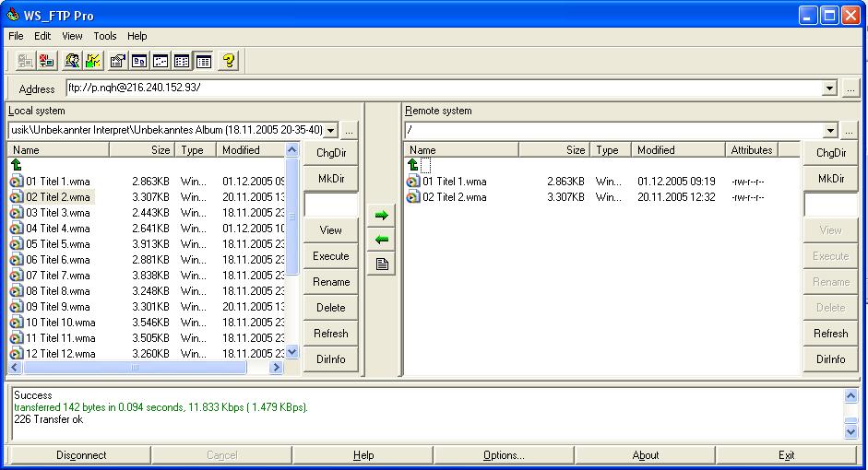Screen dimensions: 868x470
Task: Expand the Remote system path dropdown
Action: point(830,131)
